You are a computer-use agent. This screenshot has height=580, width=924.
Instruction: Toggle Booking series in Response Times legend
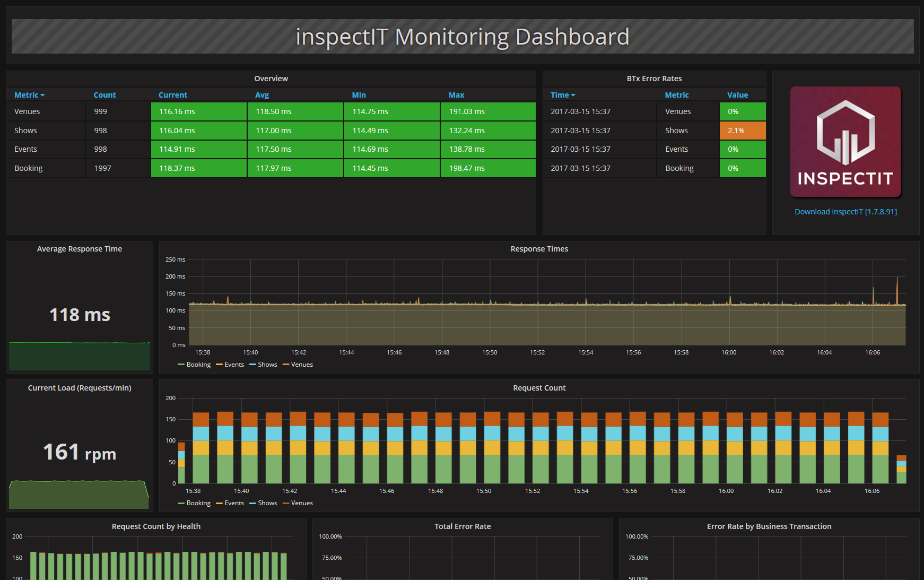pos(195,365)
